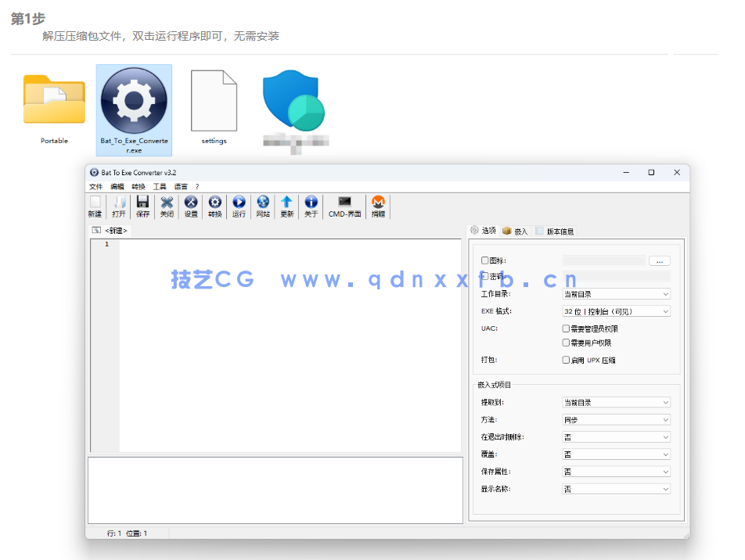The width and height of the screenshot is (745, 560).
Task: Open a file with the 打开 toolbar icon
Action: click(x=118, y=206)
